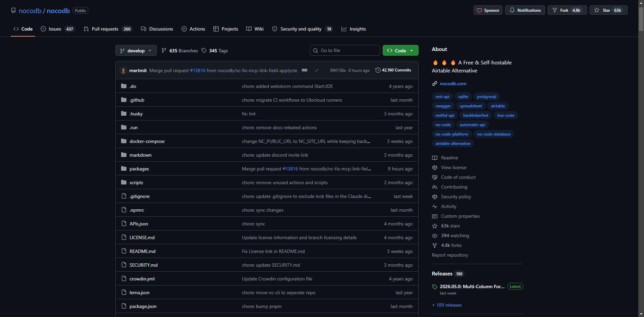Open the no-code-database topic tag

[494, 134]
